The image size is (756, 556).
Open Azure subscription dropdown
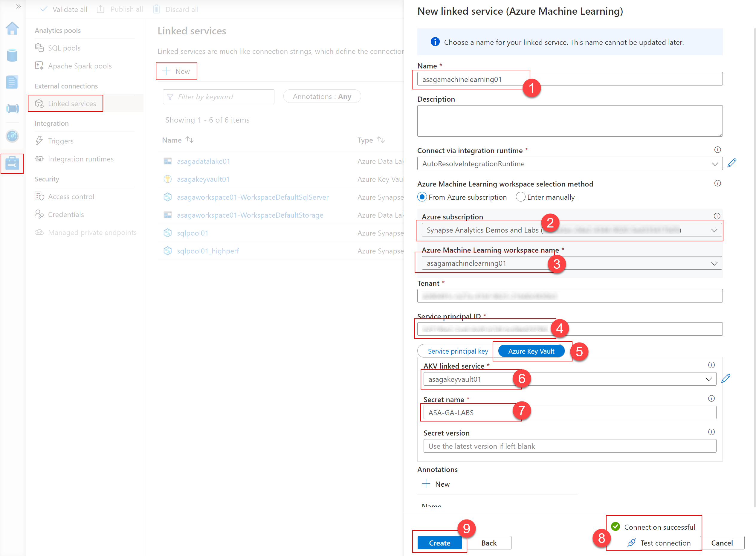(x=572, y=230)
